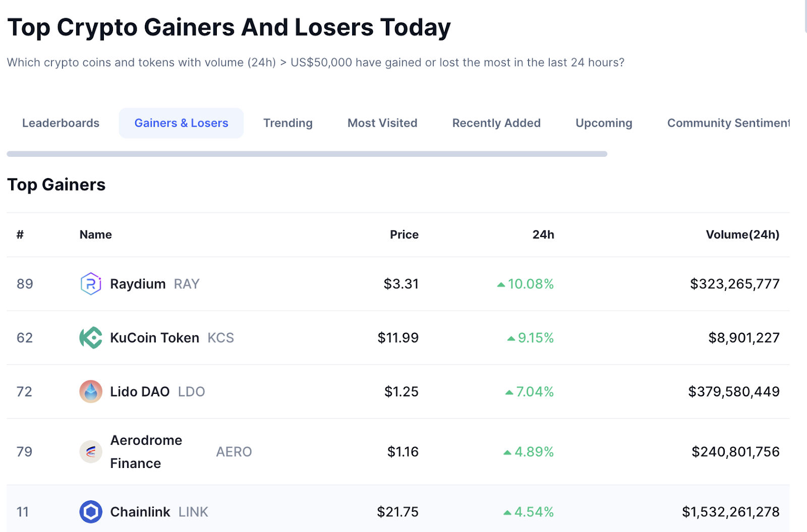Open the Recently Added tab
The width and height of the screenshot is (807, 532).
[496, 123]
